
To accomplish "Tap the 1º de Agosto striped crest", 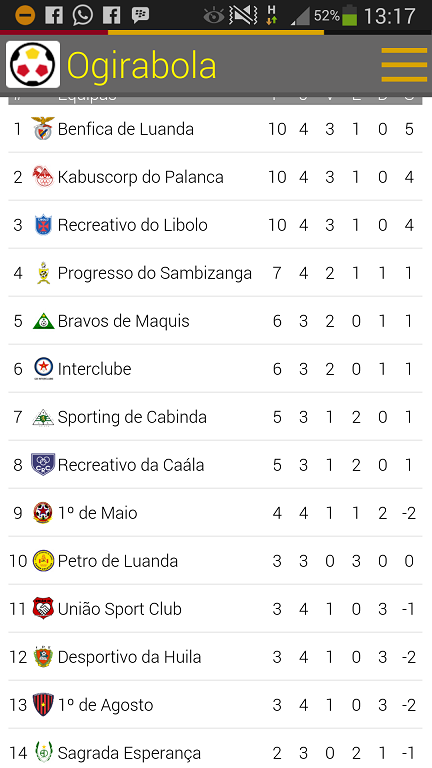I will tap(43, 704).
